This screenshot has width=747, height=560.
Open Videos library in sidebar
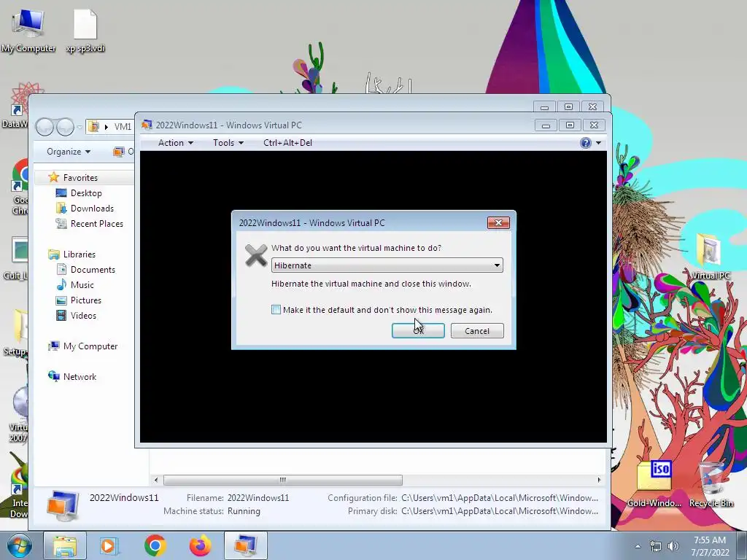coord(83,315)
